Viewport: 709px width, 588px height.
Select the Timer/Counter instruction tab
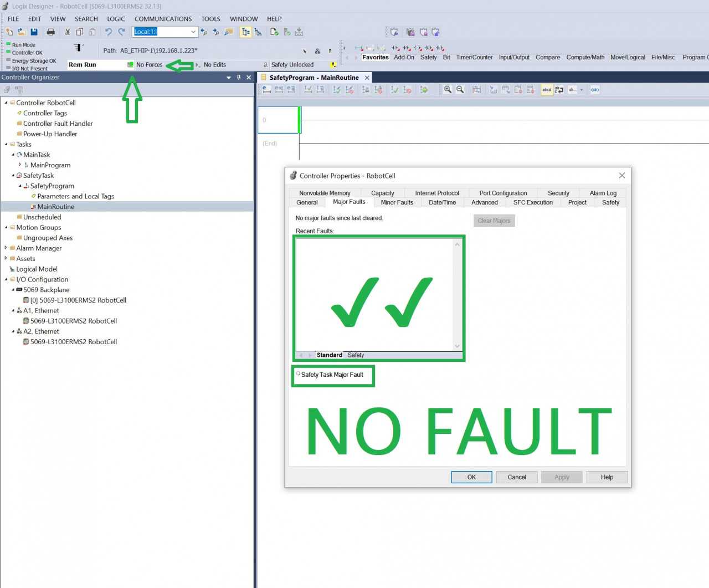(x=474, y=57)
